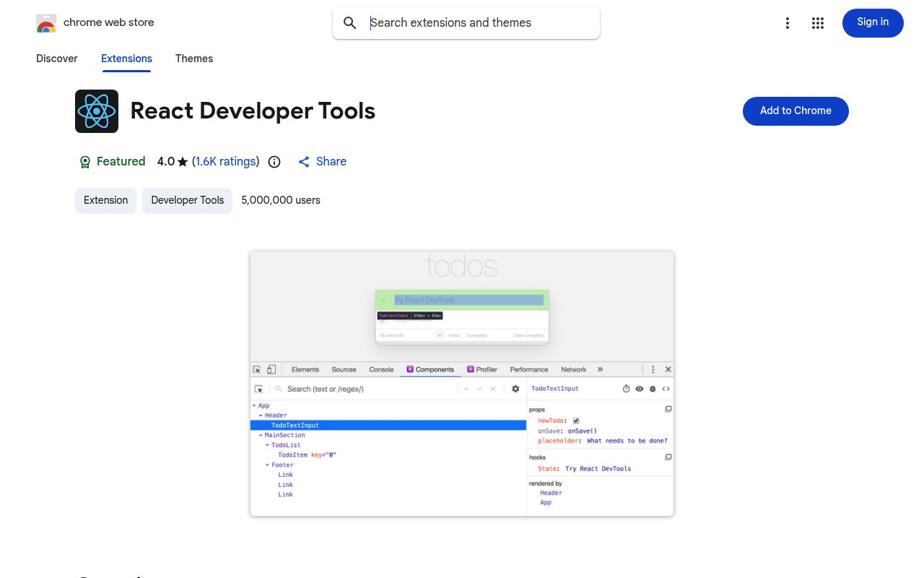Click the React Developer Tools extension logo
Viewport: 924px width, 578px height.
click(x=97, y=111)
